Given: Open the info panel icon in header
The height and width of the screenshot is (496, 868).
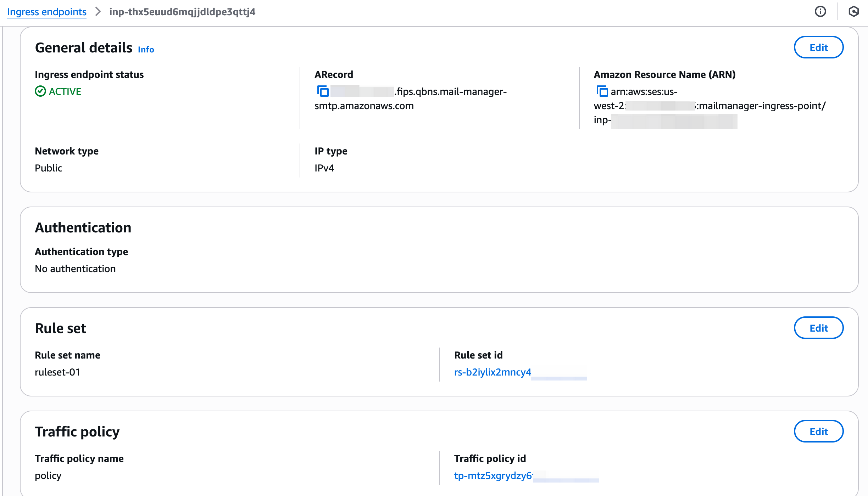Looking at the screenshot, I should (x=820, y=12).
